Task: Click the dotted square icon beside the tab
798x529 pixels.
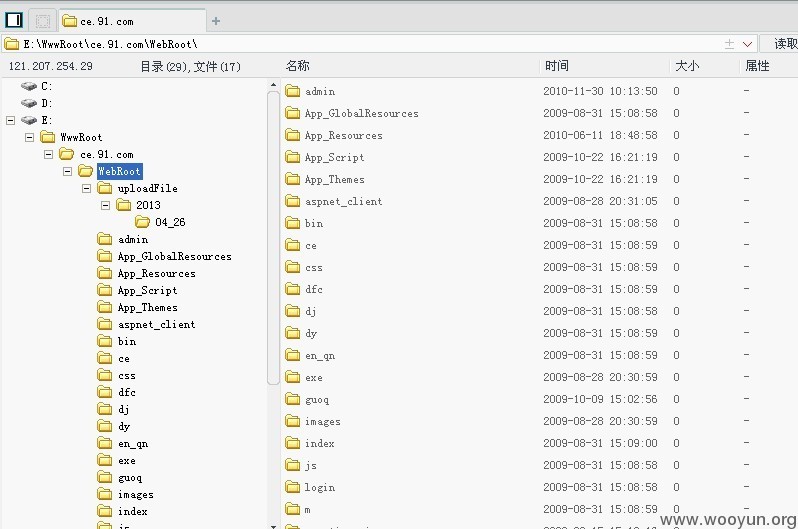Action: (x=43, y=21)
